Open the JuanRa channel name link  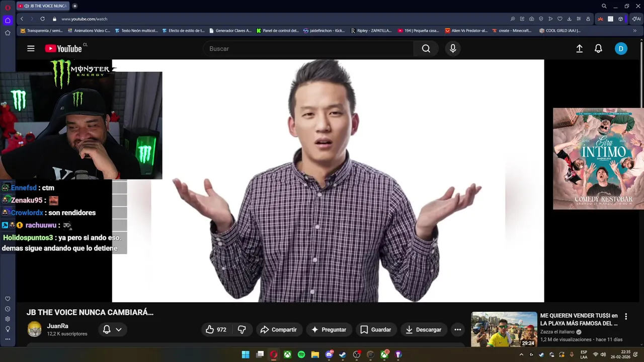click(57, 326)
